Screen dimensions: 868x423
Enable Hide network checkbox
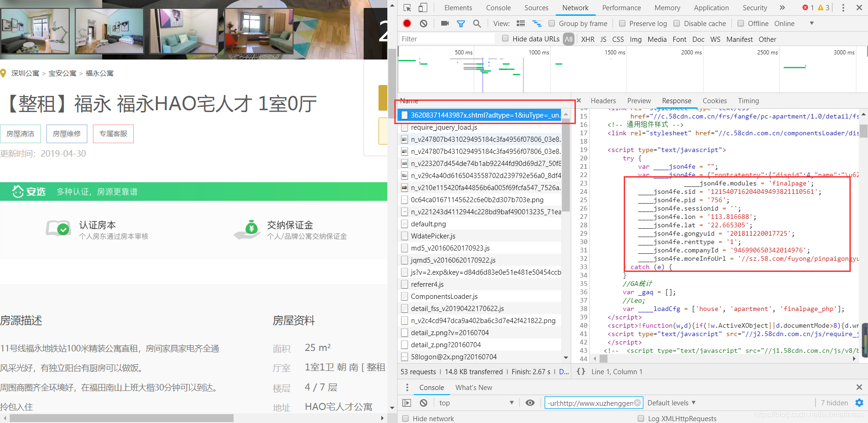[405, 418]
